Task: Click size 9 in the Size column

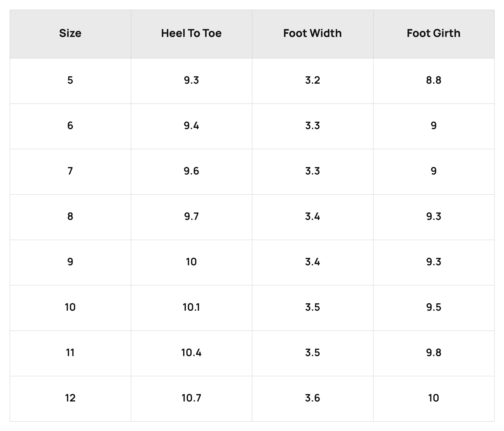Action: click(x=70, y=262)
